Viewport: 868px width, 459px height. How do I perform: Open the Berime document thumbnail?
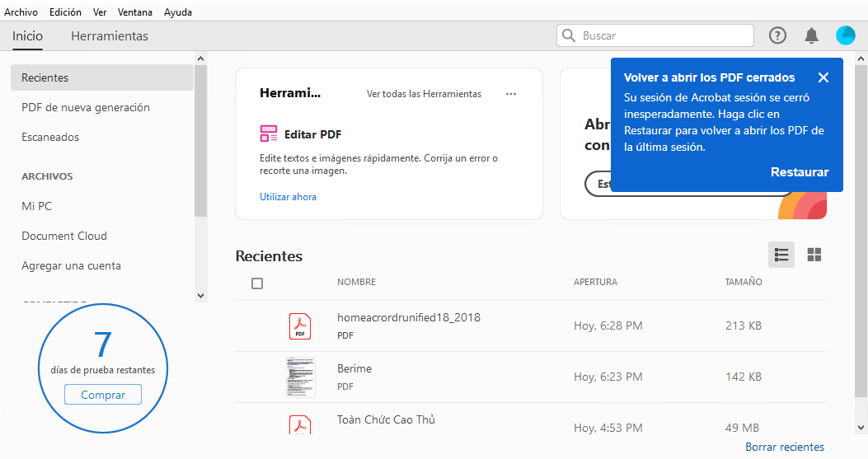coord(300,377)
